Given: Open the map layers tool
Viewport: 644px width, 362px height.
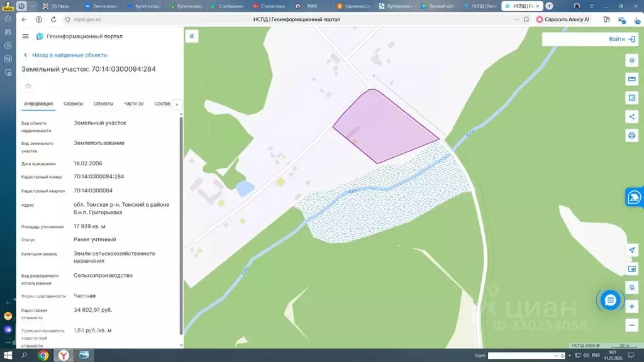Looking at the screenshot, I should (631, 60).
